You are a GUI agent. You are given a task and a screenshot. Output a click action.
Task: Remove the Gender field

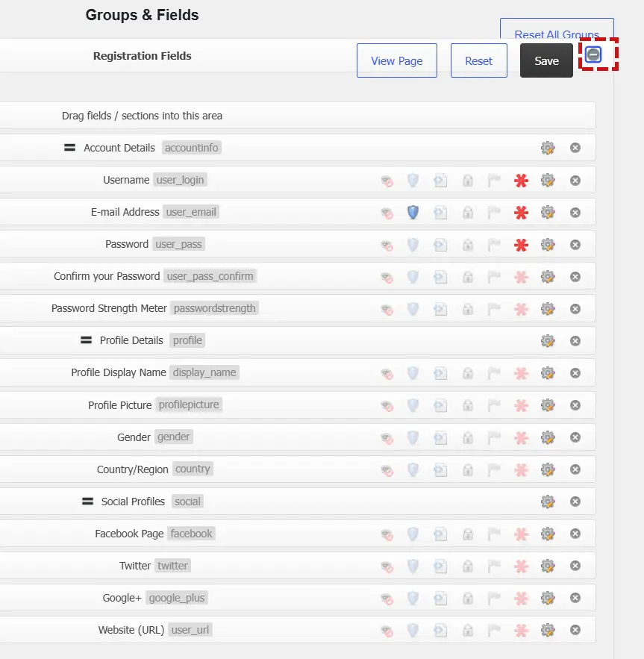575,437
